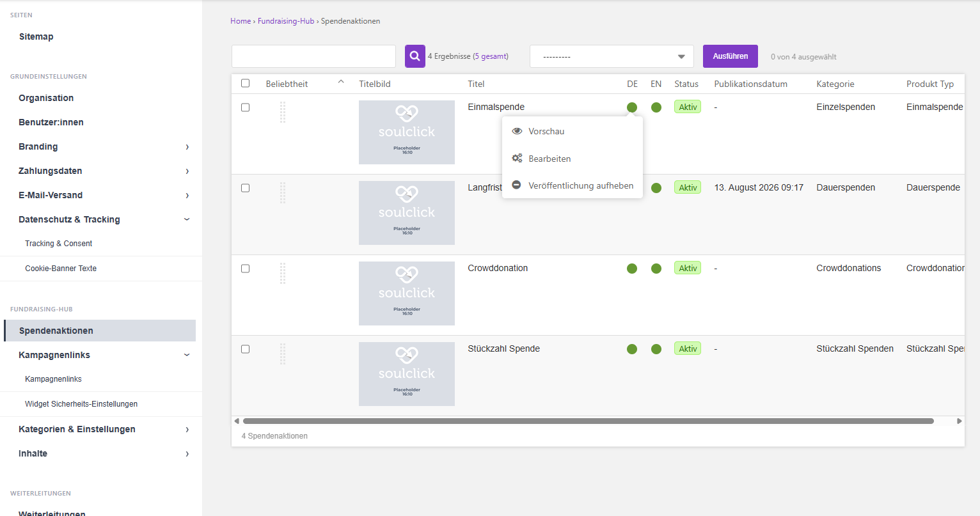Click the Dauerspenden category cell
This screenshot has height=516, width=980.
pyautogui.click(x=846, y=187)
